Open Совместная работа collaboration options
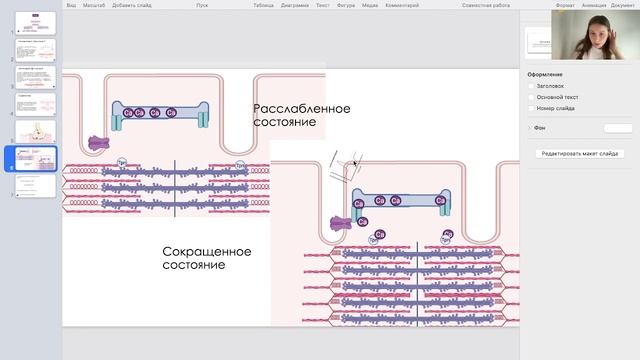The height and width of the screenshot is (360, 640). click(486, 5)
